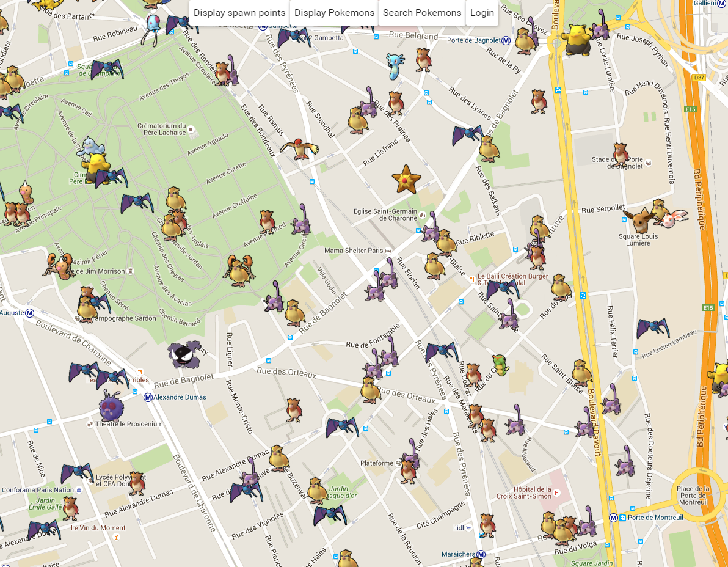728x567 pixels.
Task: Select the Porte de Bagnolet metro icon
Action: pos(506,40)
